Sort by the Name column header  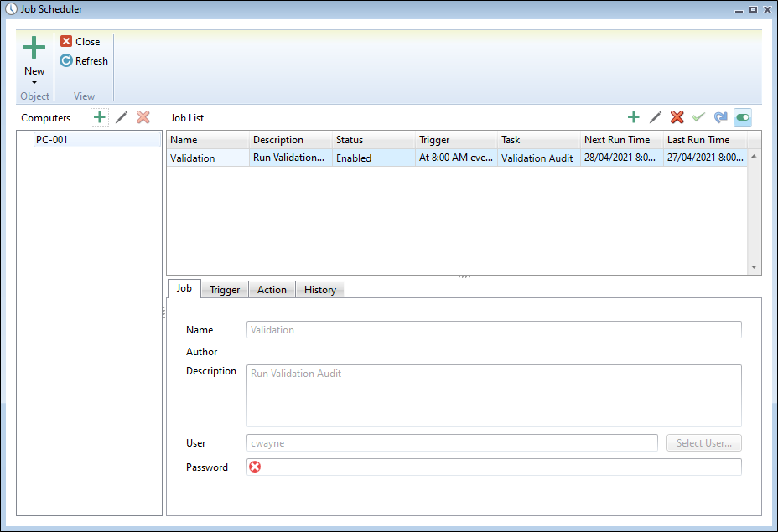pos(208,140)
